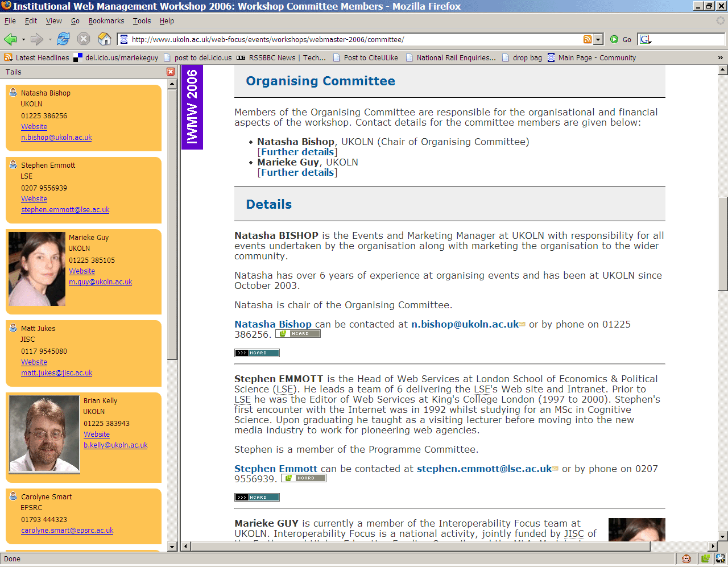Click matt.jukes@jisc.ac.uk sidebar email
Viewport: 728px width, 567px height.
click(57, 373)
